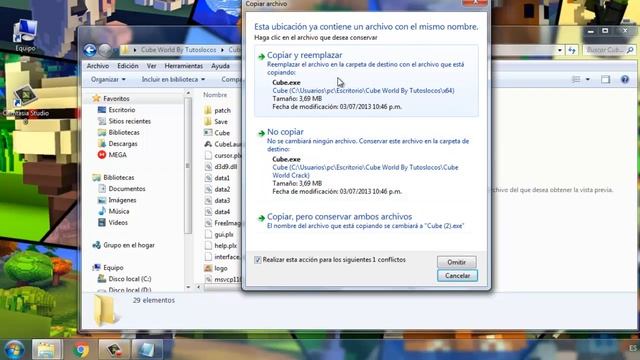Open Equipo desktop icon

(25, 36)
